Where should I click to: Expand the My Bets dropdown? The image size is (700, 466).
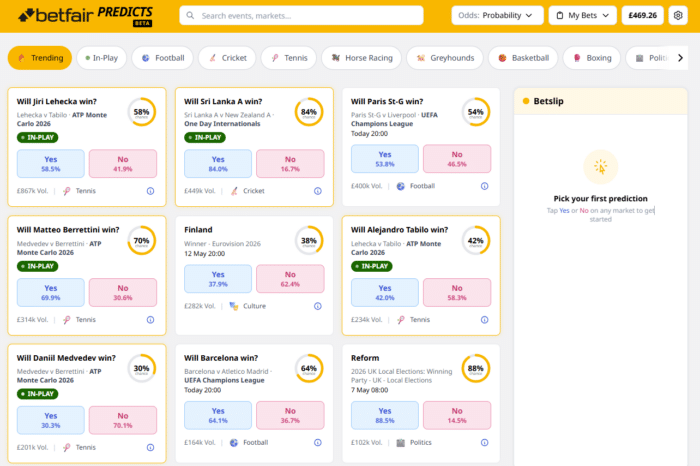pyautogui.click(x=582, y=16)
